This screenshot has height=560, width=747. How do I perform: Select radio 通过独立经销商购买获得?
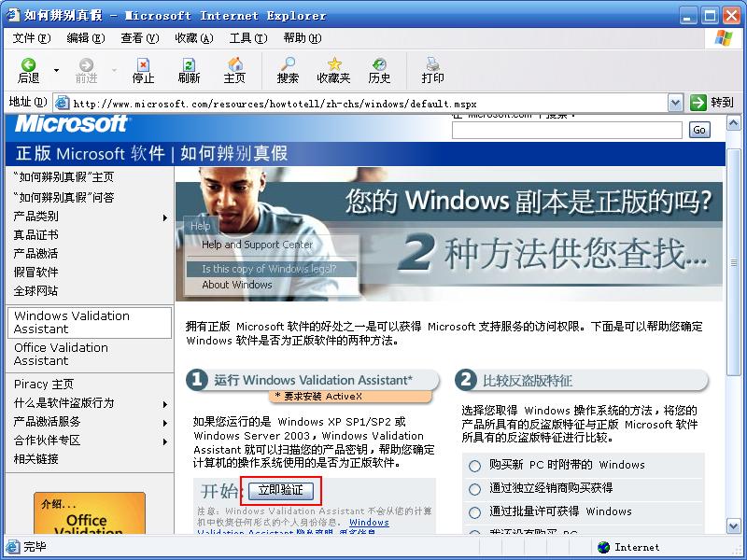(474, 489)
